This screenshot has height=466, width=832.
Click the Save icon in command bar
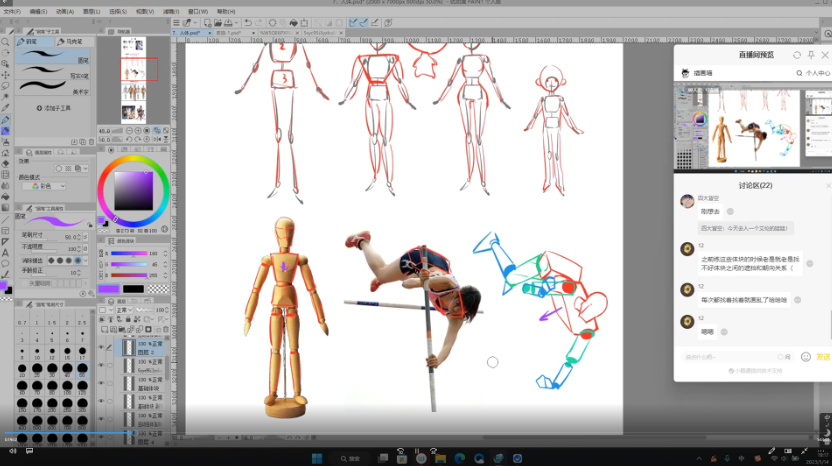tap(228, 23)
